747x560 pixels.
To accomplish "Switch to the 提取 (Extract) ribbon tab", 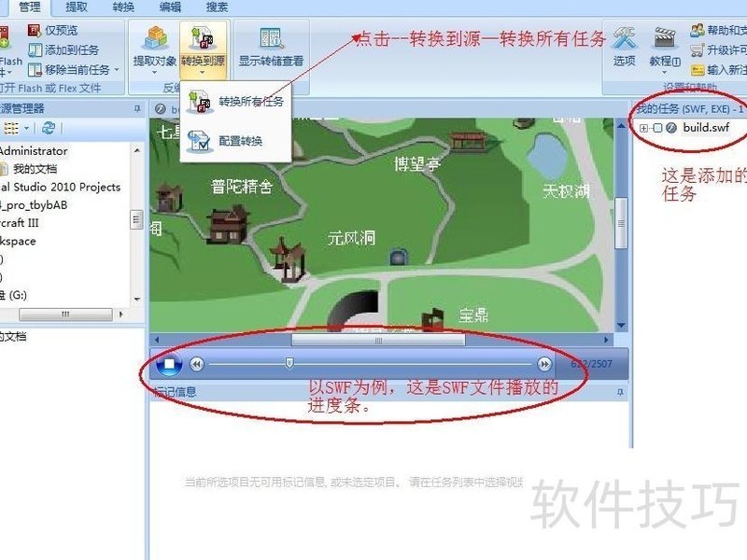I will (x=77, y=7).
